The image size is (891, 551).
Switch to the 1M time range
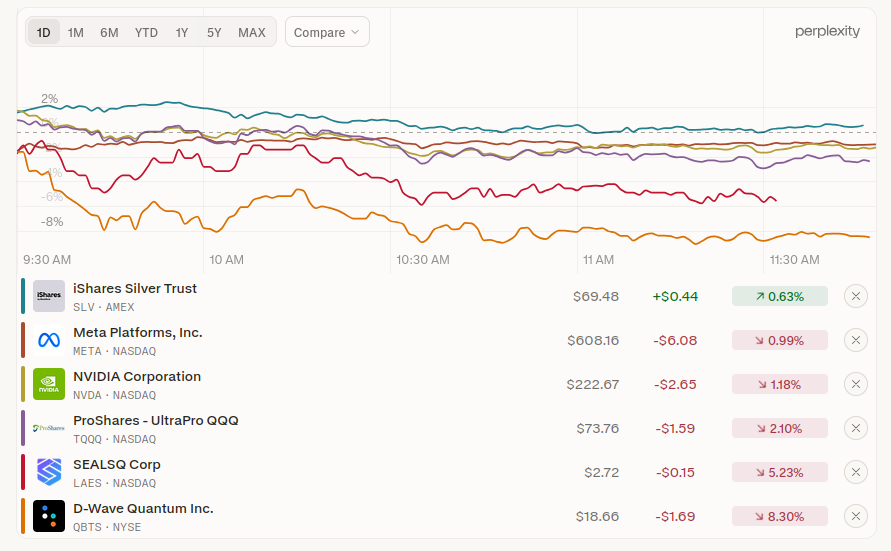tap(76, 32)
